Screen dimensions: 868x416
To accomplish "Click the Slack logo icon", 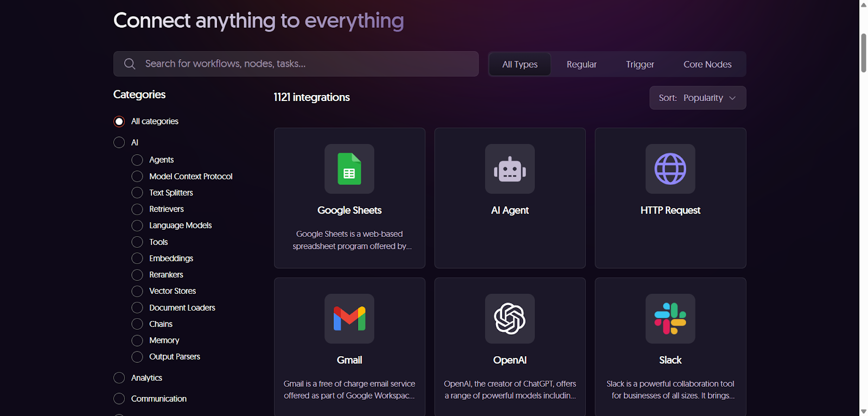I will coord(671,319).
